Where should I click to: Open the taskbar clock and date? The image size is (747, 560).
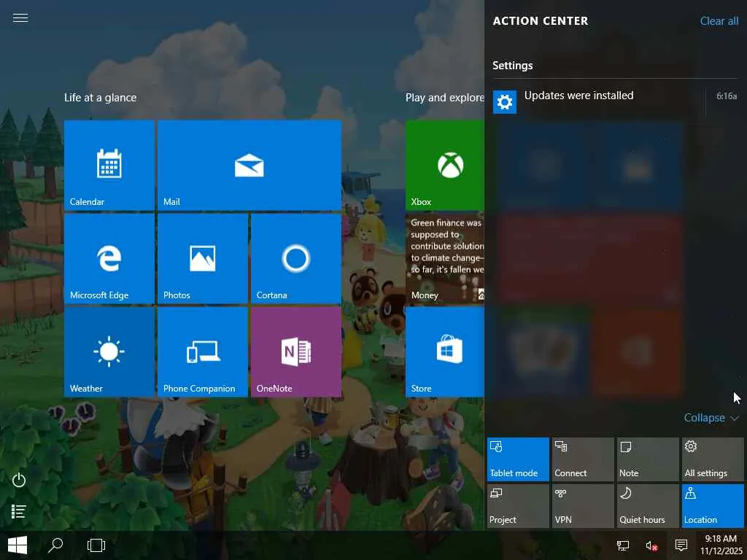click(721, 545)
